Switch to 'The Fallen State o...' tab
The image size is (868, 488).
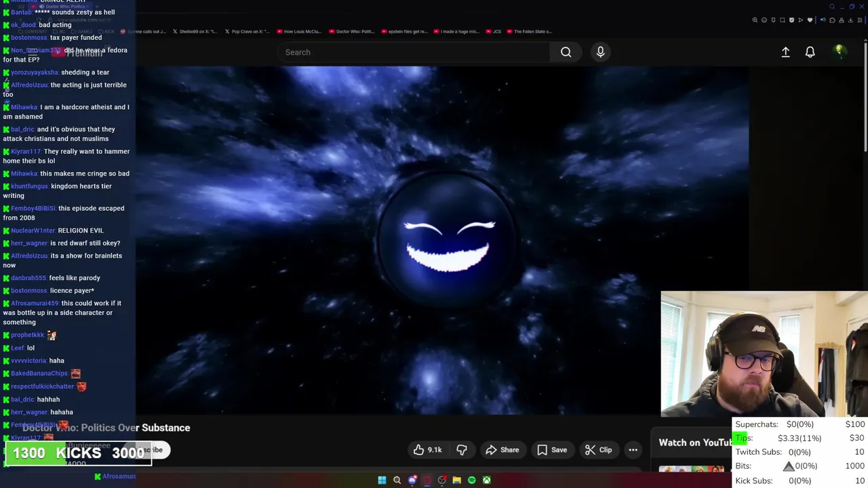point(530,31)
